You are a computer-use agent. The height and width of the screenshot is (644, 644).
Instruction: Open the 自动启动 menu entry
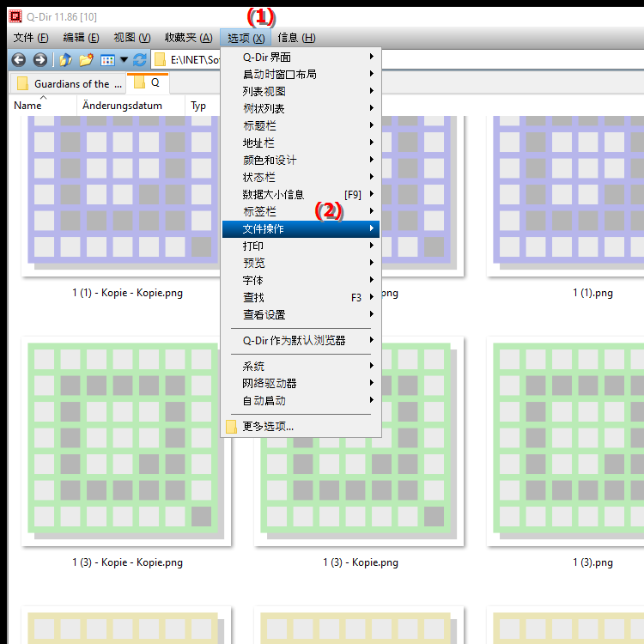(301, 400)
